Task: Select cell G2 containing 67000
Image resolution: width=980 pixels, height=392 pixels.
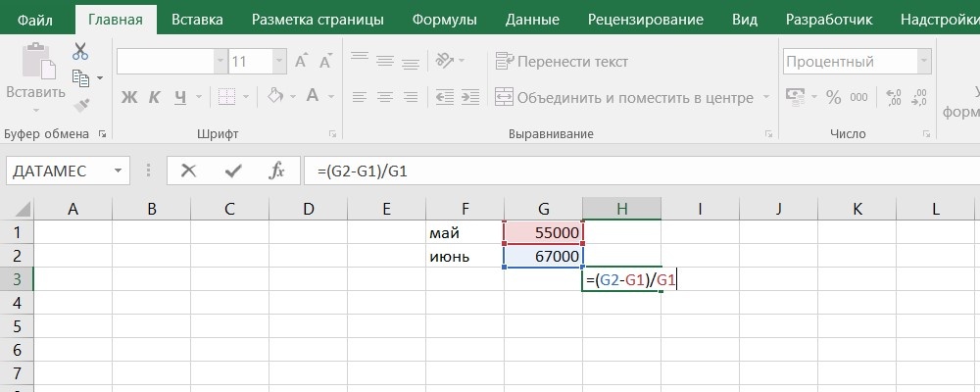Action: 543,256
